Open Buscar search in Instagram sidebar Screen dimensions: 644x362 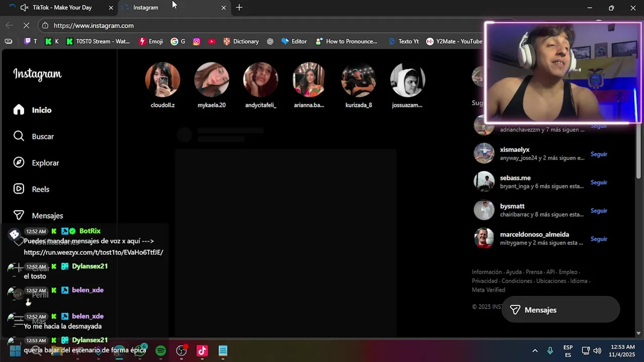click(x=33, y=136)
